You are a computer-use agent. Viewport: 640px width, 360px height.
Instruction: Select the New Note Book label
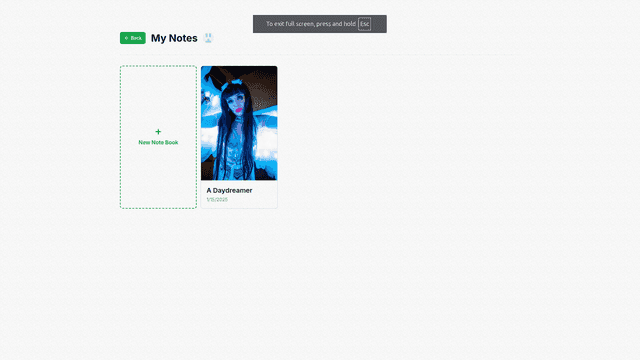coord(158,142)
